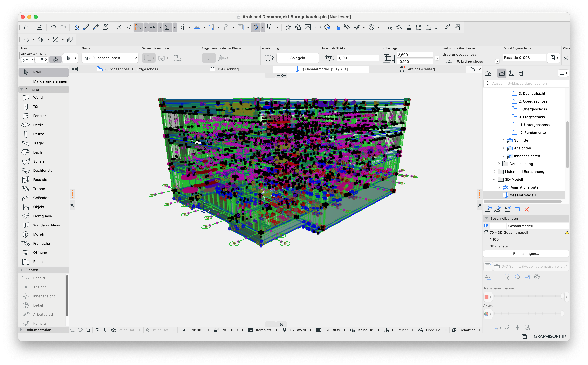This screenshot has width=588, height=365.
Task: Click the favorites star icon
Action: tap(288, 27)
